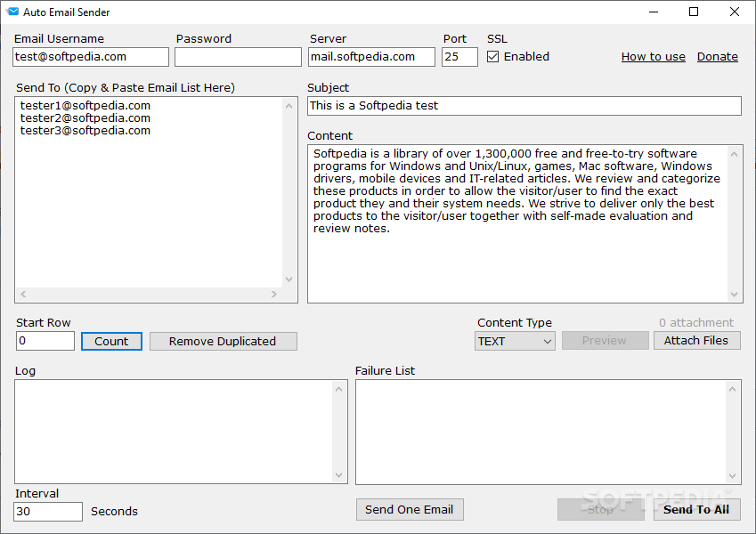Screen dimensions: 756x534
Task: Select tester2@softpedia.com in the Send To list
Action: [85, 118]
